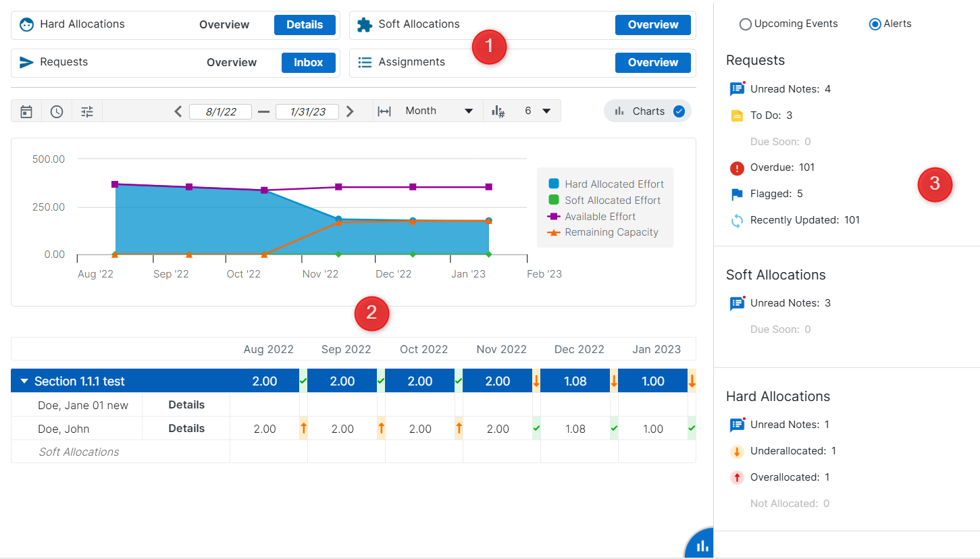Image resolution: width=980 pixels, height=559 pixels.
Task: Open the Requests Overview tab
Action: click(x=232, y=63)
